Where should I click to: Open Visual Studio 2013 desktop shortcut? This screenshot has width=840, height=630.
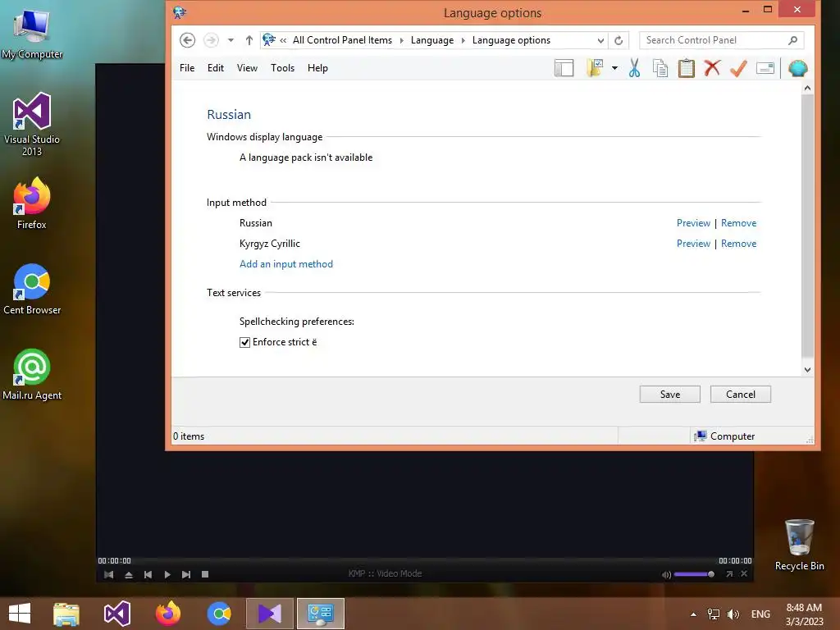(x=32, y=125)
